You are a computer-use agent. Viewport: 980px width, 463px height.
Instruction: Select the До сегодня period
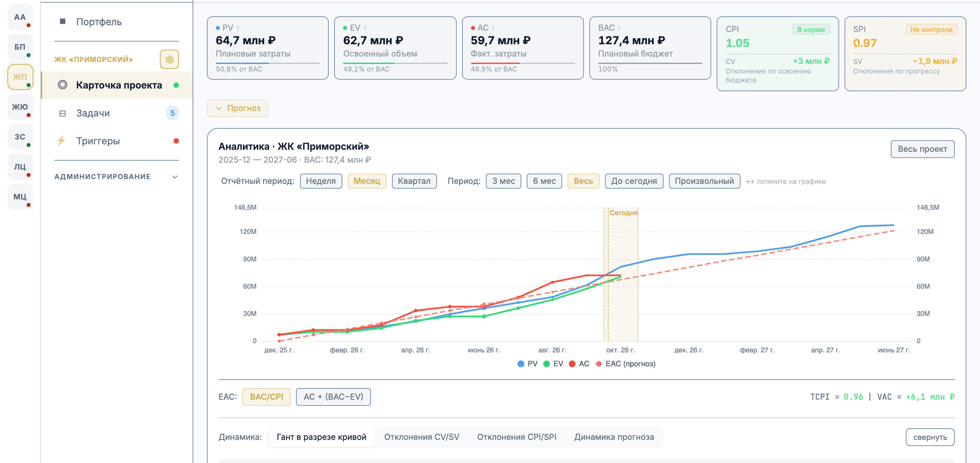point(634,181)
